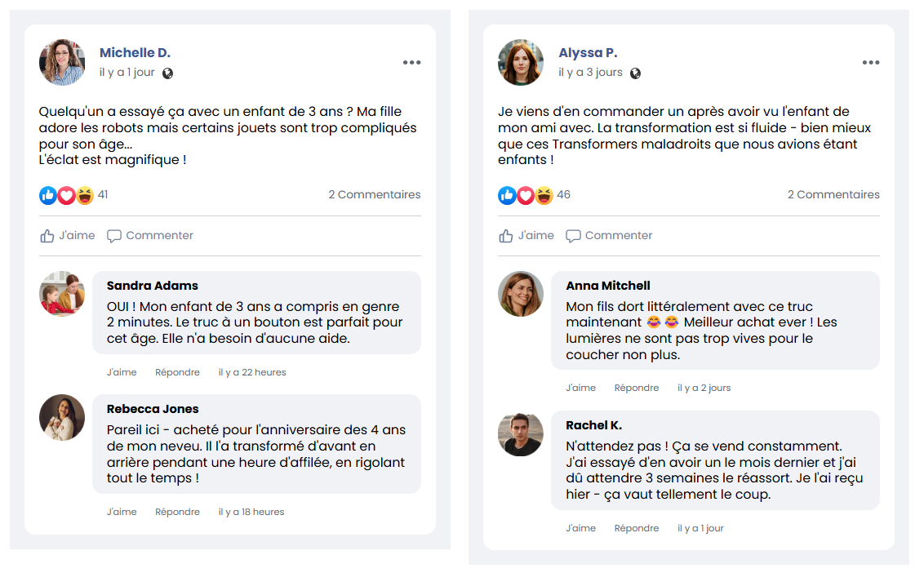Click J'aime under Rachel K.'s comment
The image size is (924, 573).
(580, 528)
